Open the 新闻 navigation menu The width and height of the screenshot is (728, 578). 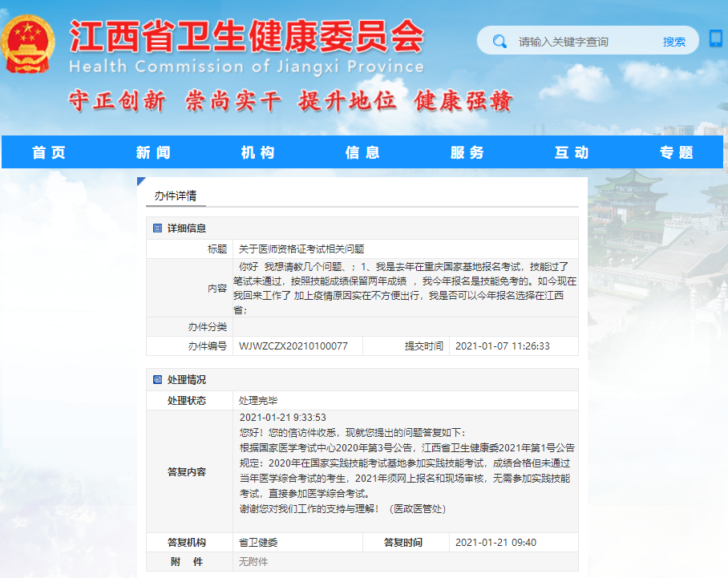[x=153, y=152]
